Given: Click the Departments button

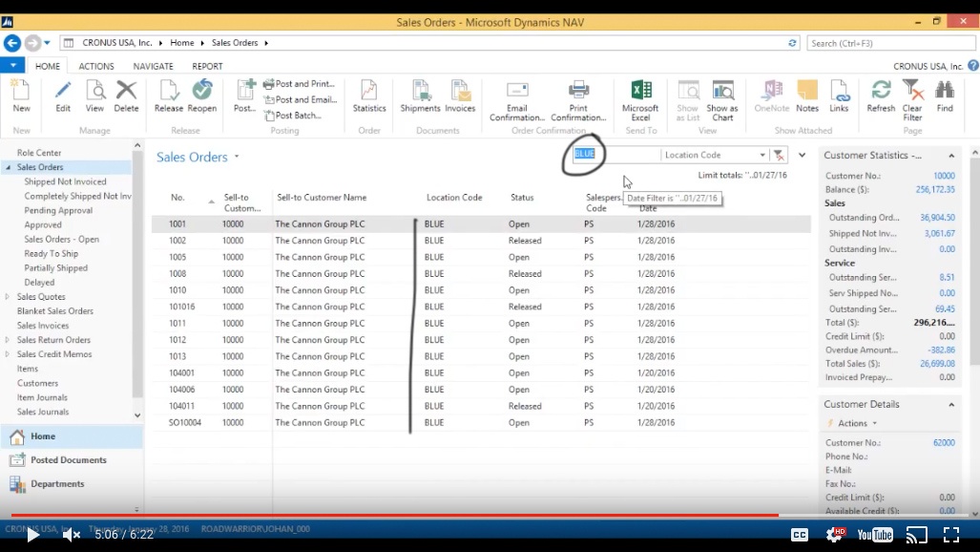Looking at the screenshot, I should click(x=72, y=484).
